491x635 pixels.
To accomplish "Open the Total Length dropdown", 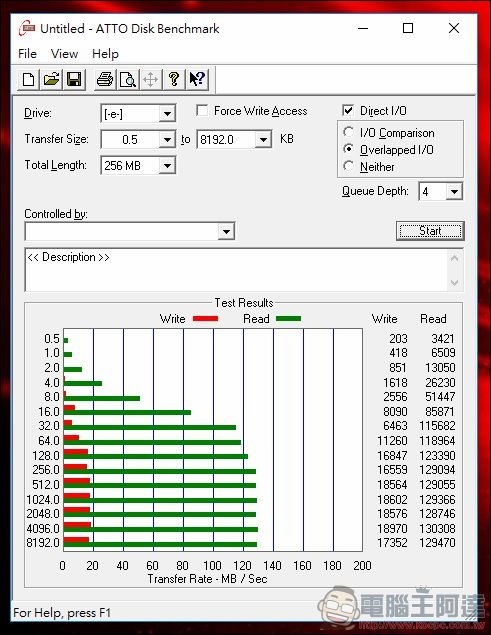I will 167,165.
